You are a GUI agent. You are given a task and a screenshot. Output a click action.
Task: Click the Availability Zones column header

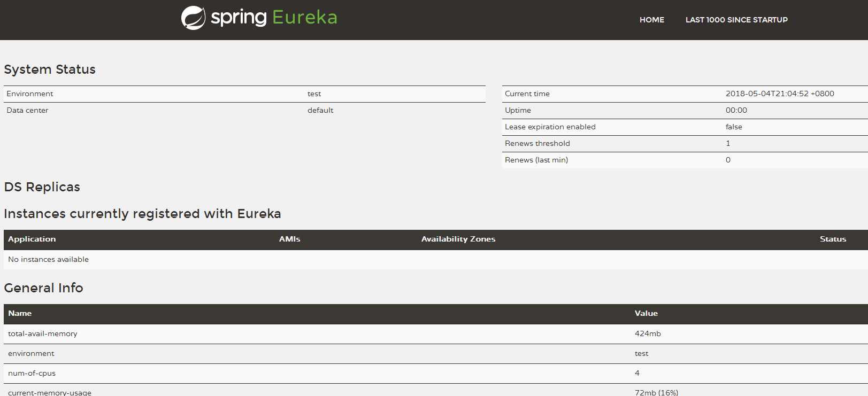pos(458,239)
